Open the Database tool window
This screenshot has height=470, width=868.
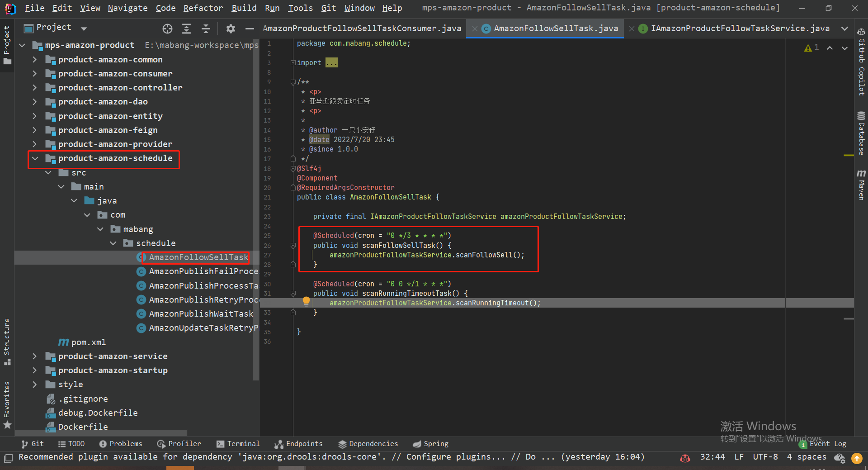click(x=861, y=133)
